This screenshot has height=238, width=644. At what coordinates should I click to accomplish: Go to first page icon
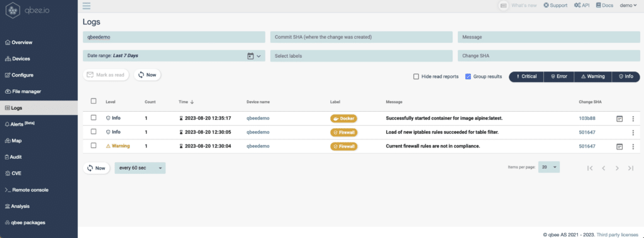pyautogui.click(x=590, y=168)
